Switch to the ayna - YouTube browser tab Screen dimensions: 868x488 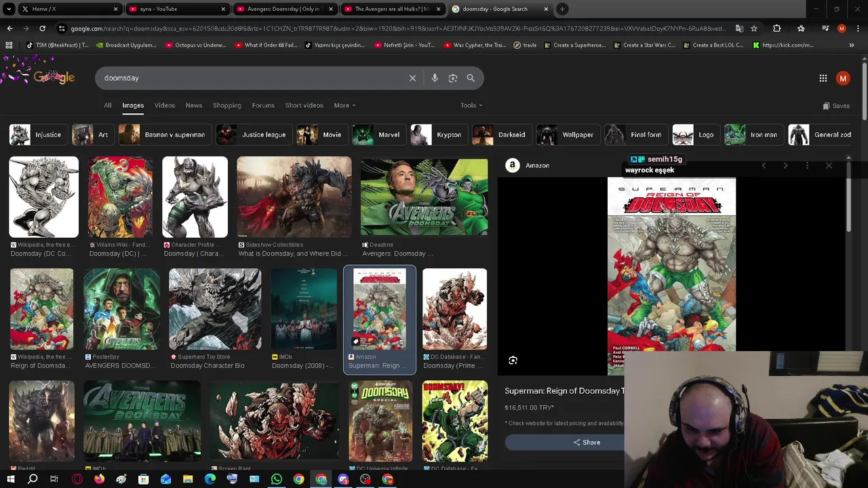[x=176, y=9]
